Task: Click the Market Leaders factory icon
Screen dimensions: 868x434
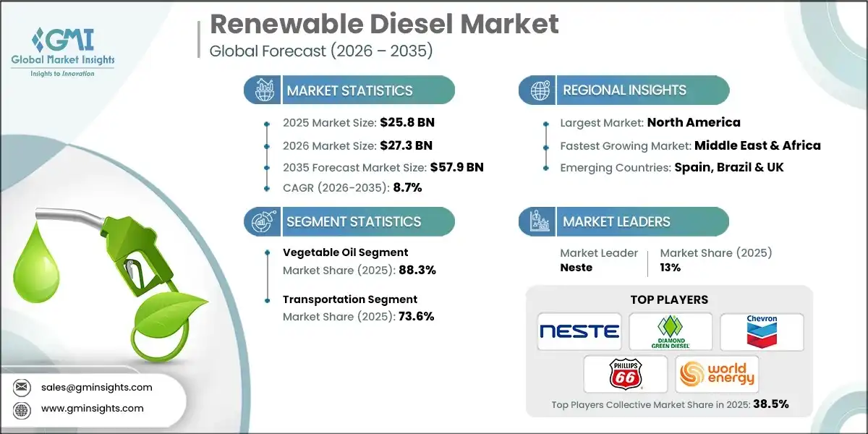Action: pyautogui.click(x=537, y=221)
